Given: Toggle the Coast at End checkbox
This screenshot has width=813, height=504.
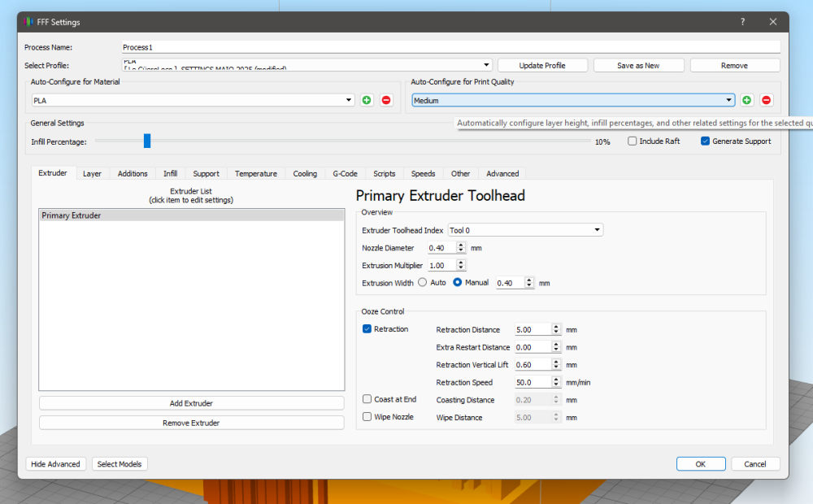Looking at the screenshot, I should point(367,399).
